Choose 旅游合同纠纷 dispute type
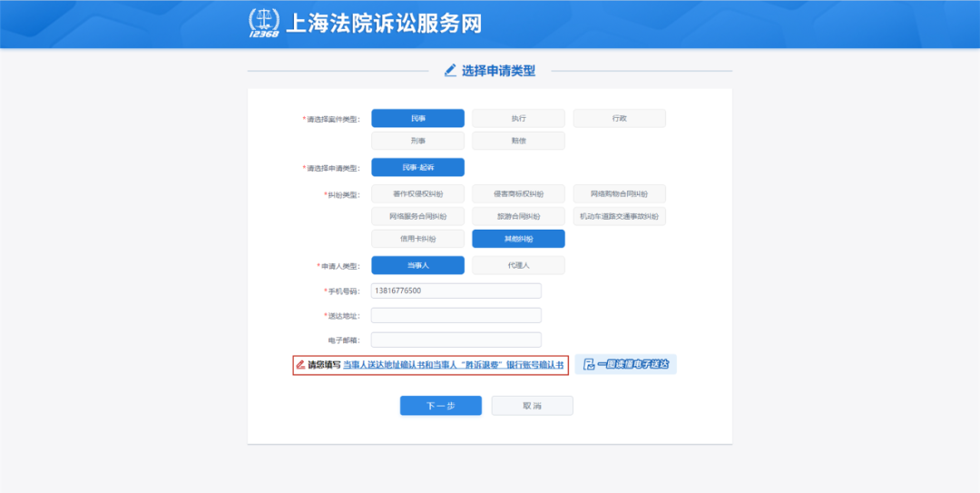The width and height of the screenshot is (980, 493). [x=518, y=216]
